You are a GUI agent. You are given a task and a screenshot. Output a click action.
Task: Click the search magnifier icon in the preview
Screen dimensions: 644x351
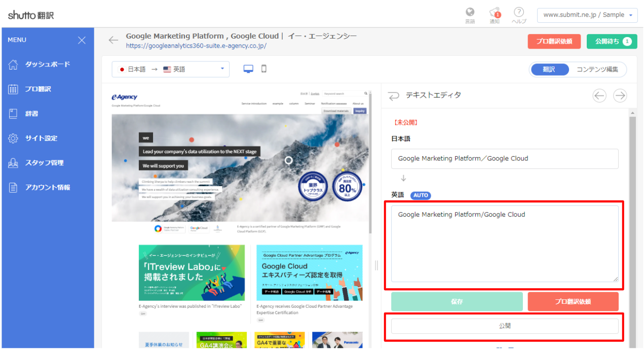point(366,93)
